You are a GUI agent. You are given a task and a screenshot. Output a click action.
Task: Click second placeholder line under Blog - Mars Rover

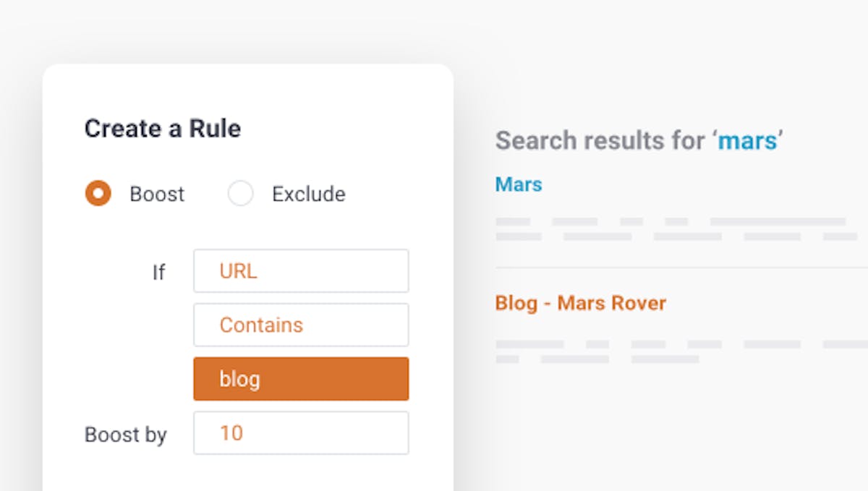(x=597, y=359)
